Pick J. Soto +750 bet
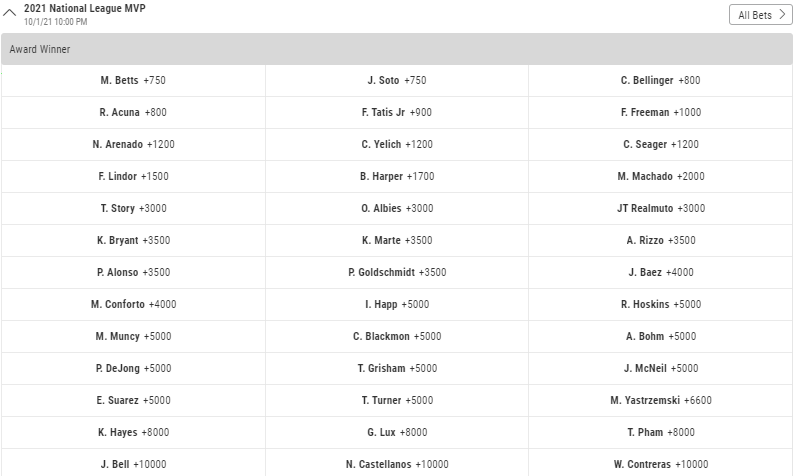This screenshot has height=476, width=800. [397, 81]
